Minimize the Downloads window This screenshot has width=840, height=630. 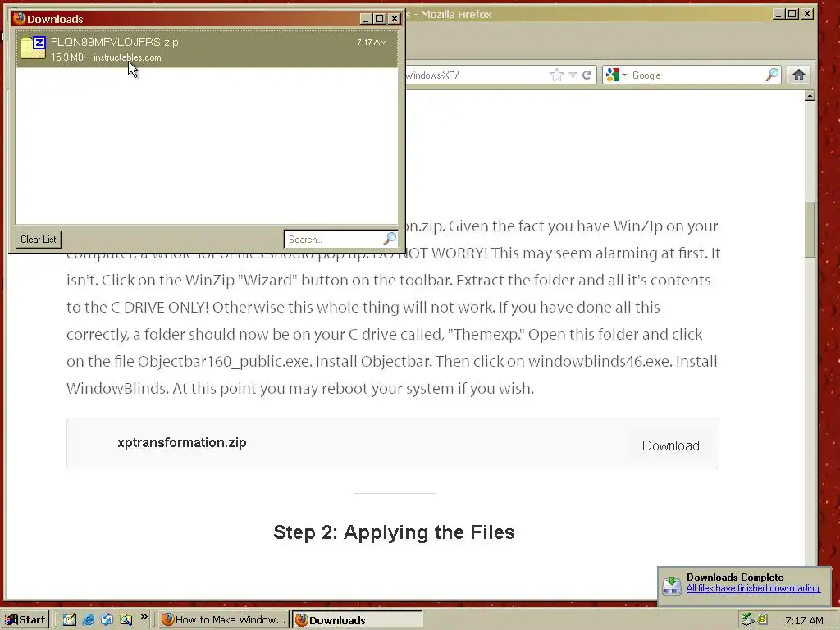click(x=366, y=19)
